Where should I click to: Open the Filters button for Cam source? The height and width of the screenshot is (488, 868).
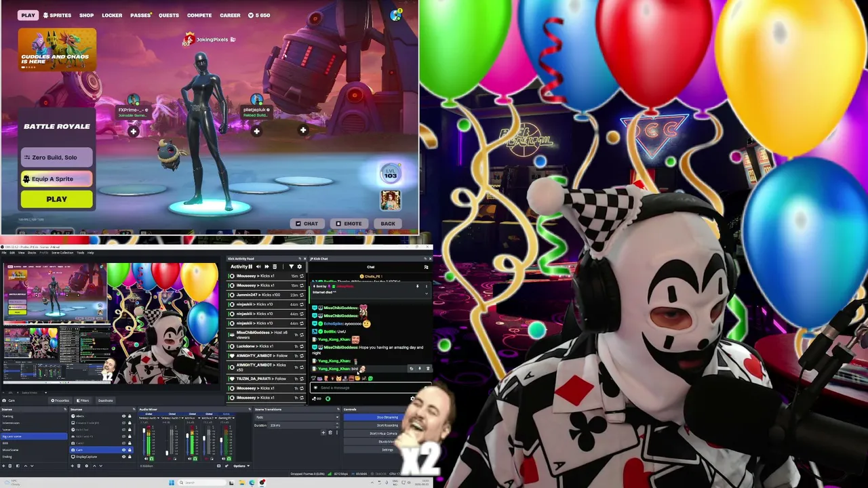point(83,401)
